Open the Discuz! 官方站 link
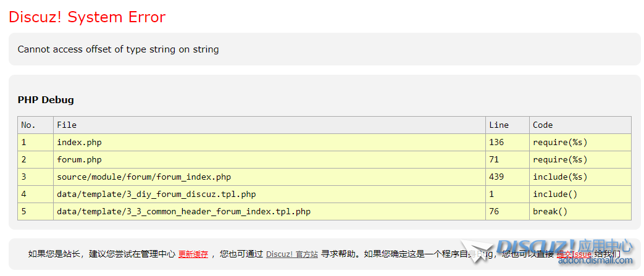The height and width of the screenshot is (276, 644). pyautogui.click(x=292, y=254)
